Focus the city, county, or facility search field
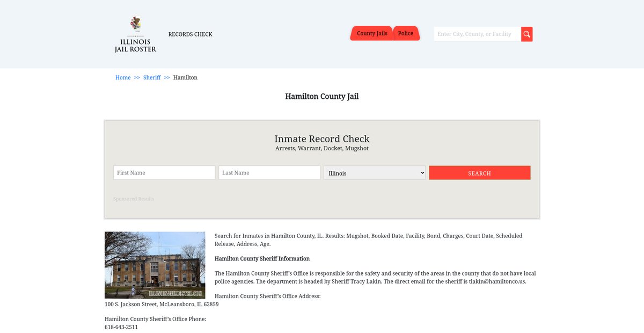This screenshot has width=644, height=333. pyautogui.click(x=478, y=34)
